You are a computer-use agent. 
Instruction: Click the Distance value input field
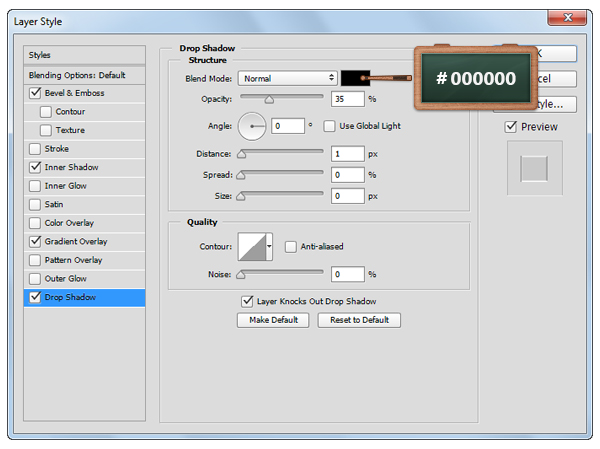coord(348,154)
